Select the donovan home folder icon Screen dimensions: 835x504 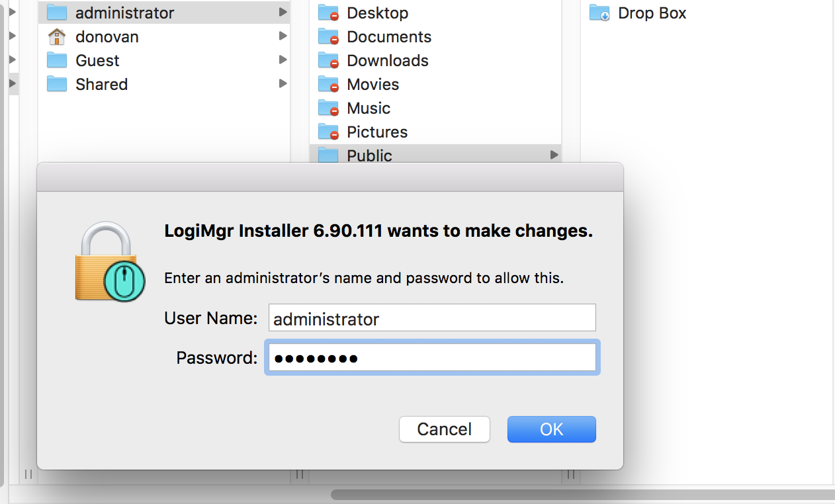58,36
